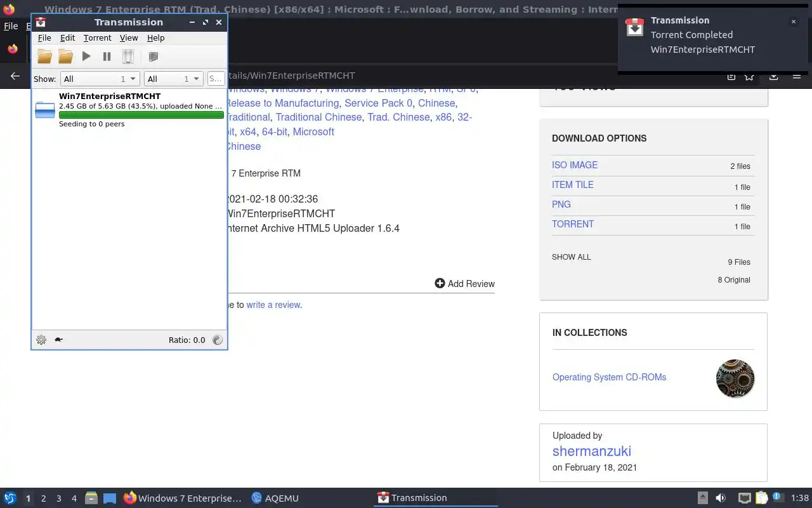This screenshot has width=812, height=508.
Task: Click the Add Review button
Action: [464, 284]
